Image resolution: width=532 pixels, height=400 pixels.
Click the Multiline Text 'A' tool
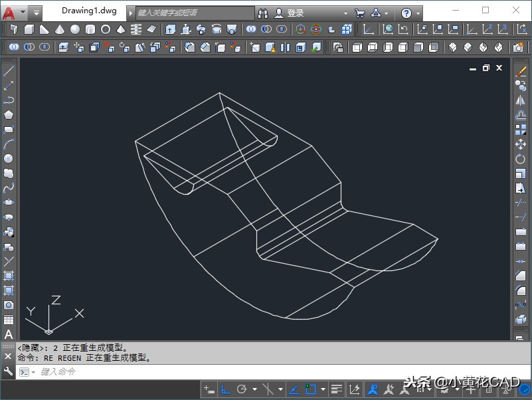tap(9, 334)
